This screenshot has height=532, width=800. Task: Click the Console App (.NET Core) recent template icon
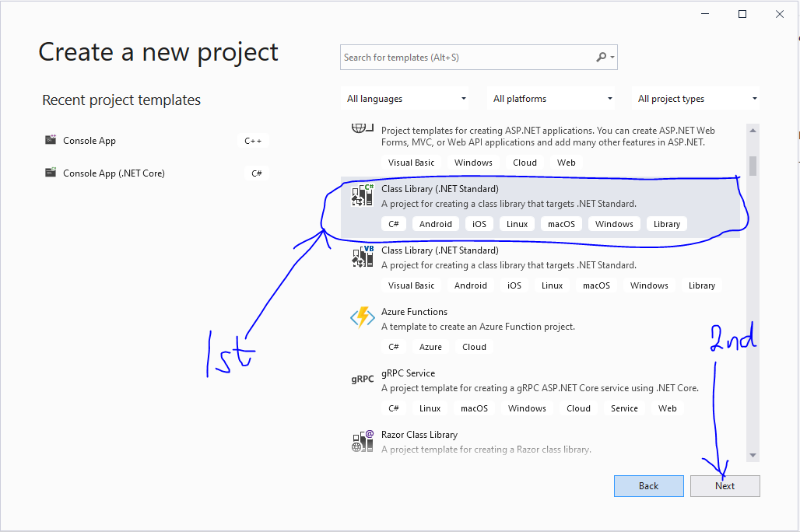(x=51, y=173)
